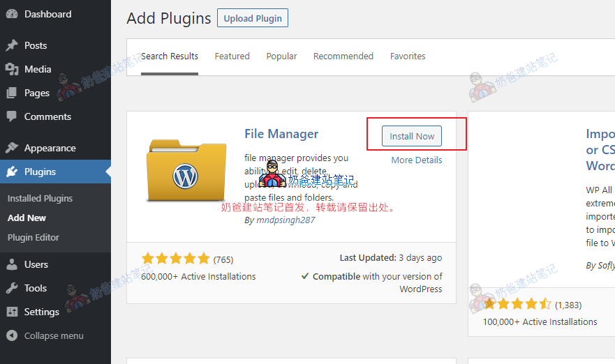Click the Dashboard gauge icon
This screenshot has height=364, width=615.
pyautogui.click(x=12, y=14)
